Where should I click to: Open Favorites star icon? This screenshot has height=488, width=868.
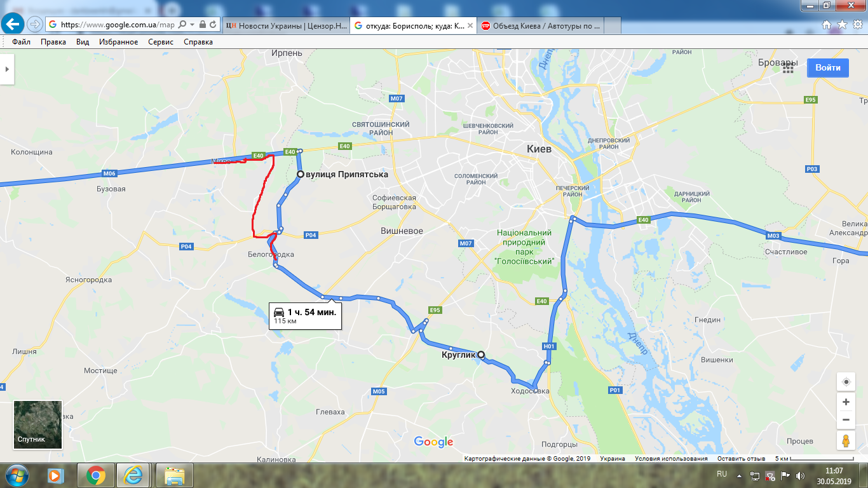(842, 24)
